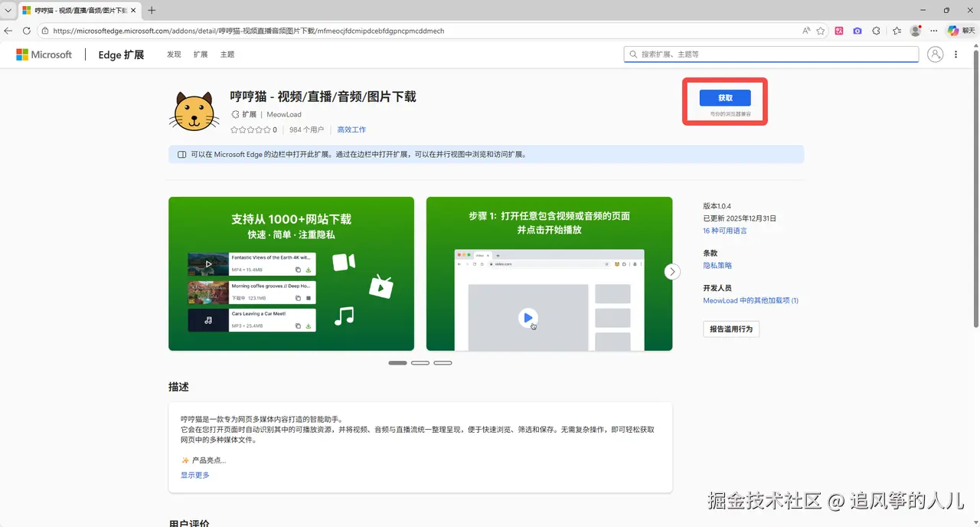Click the Microsoft logo
Viewport: 980px width, 527px height.
(x=44, y=54)
